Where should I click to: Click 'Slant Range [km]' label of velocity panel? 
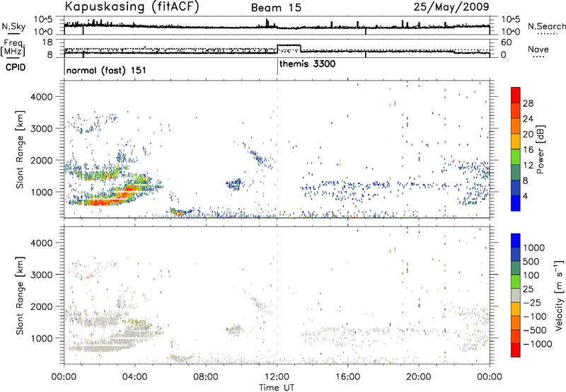[20, 296]
